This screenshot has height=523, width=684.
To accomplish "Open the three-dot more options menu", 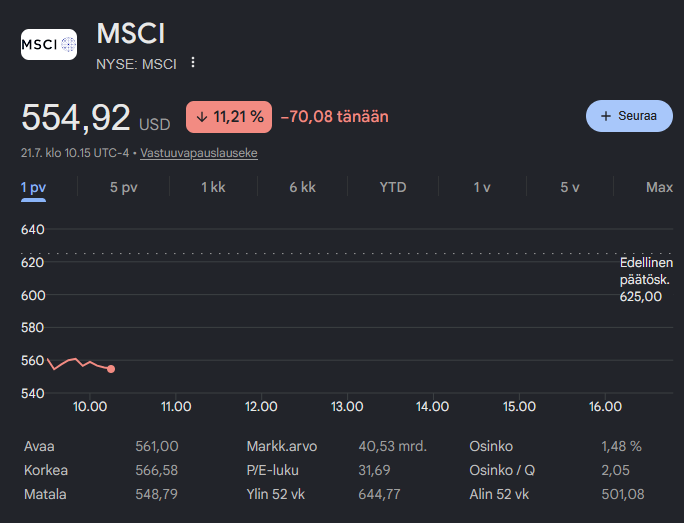I will pyautogui.click(x=193, y=62).
